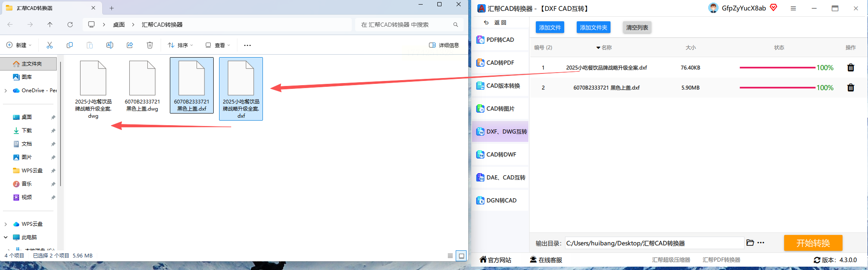Open the output directory folder icon

750,242
